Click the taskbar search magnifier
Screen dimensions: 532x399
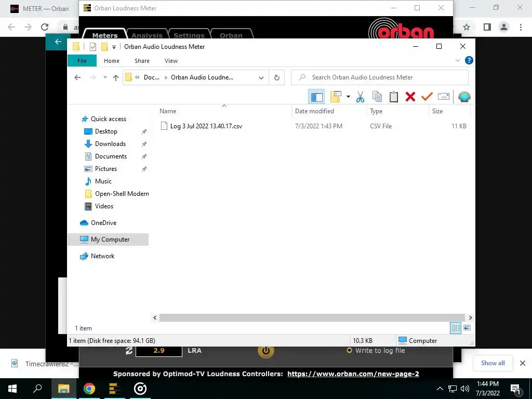point(37,389)
